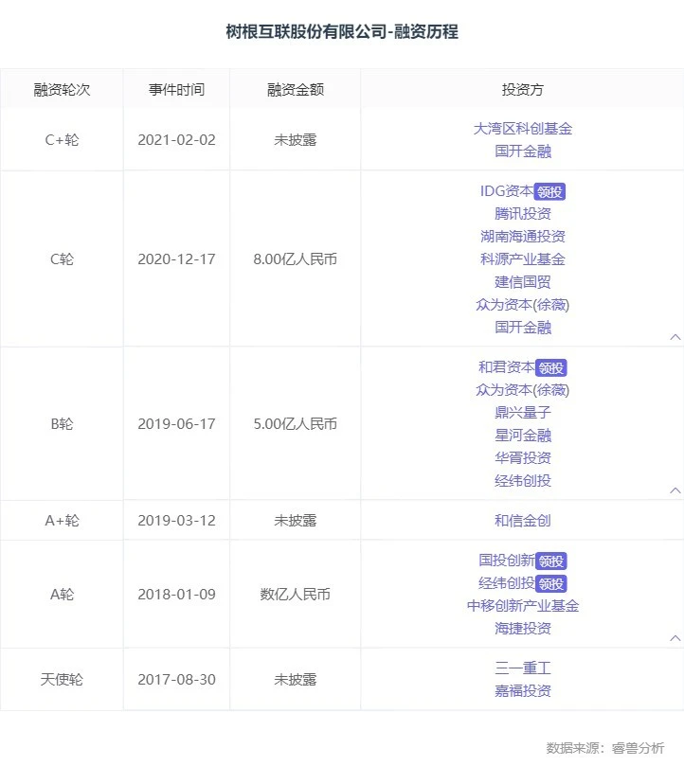The height and width of the screenshot is (784, 684).
Task: Collapse the B轮 investor list chevron
Action: [x=675, y=490]
